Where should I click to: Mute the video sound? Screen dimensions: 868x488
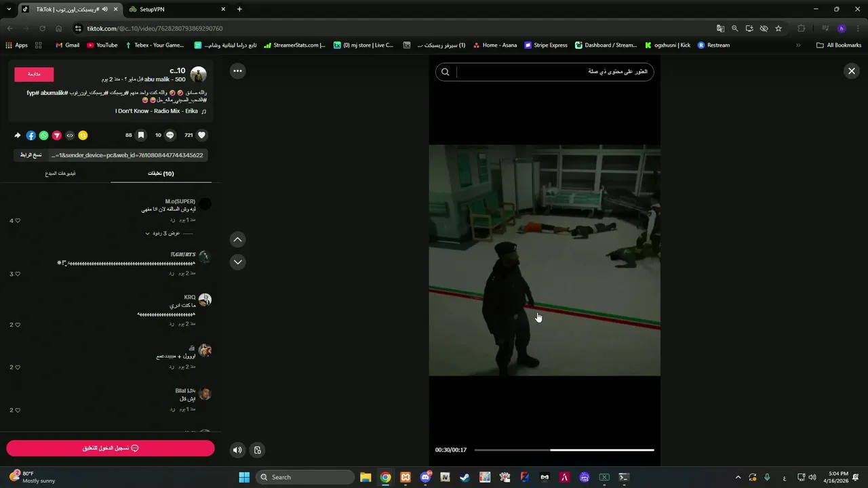tap(237, 449)
